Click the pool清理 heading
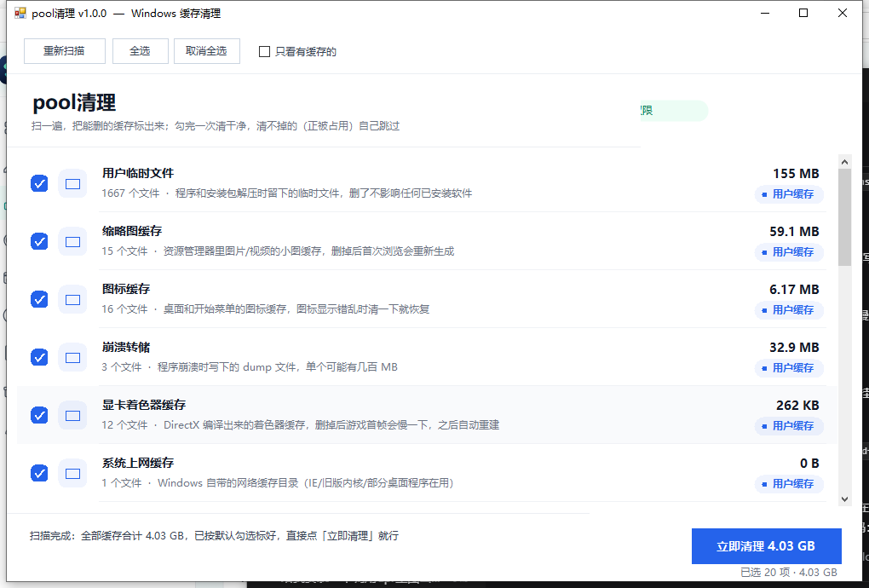Viewport: 869px width, 588px height. point(74,102)
